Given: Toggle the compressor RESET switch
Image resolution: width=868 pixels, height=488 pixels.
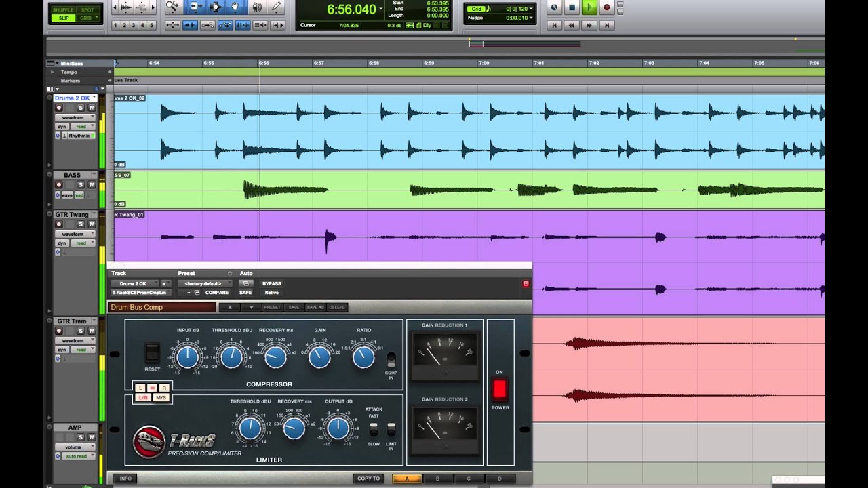Looking at the screenshot, I should tap(152, 352).
